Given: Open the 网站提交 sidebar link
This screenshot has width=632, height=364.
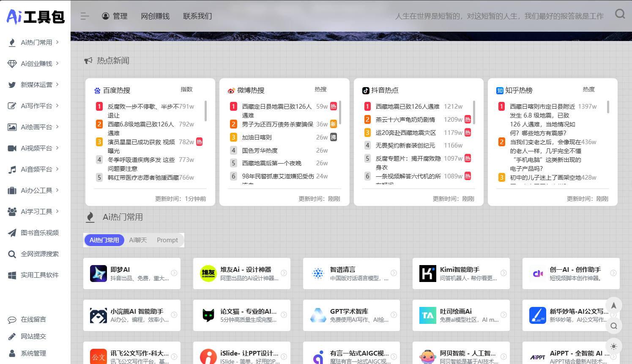Looking at the screenshot, I should coord(33,337).
